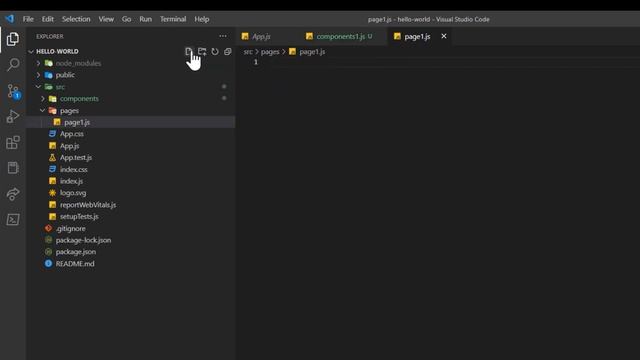This screenshot has width=640, height=360.
Task: Open the terminal-shaped activity bar icon
Action: pos(13,220)
